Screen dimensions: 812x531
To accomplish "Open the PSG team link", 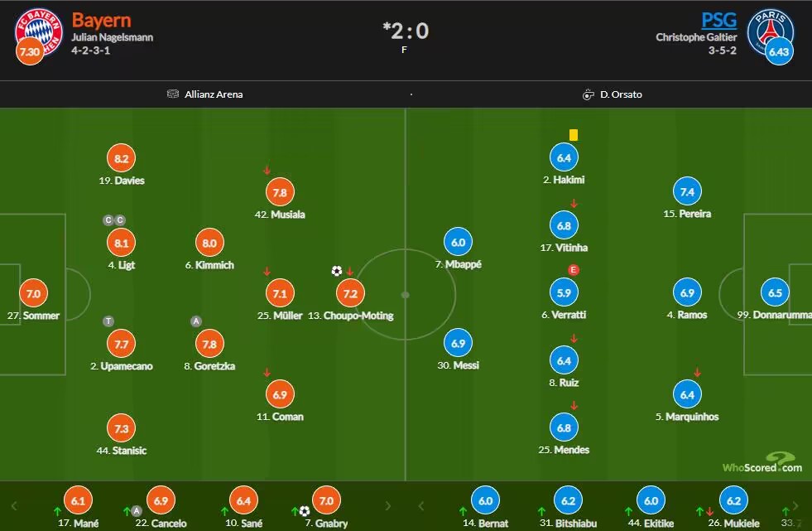I will click(718, 20).
